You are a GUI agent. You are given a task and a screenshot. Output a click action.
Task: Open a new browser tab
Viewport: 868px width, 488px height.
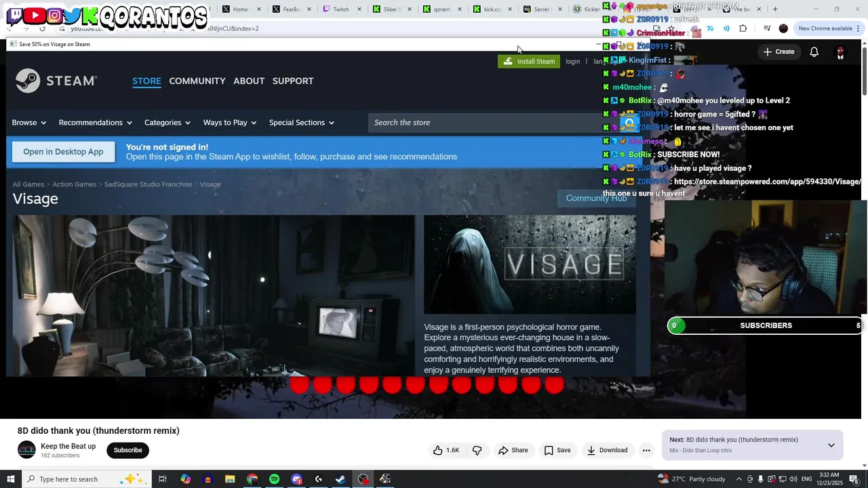coord(775,9)
